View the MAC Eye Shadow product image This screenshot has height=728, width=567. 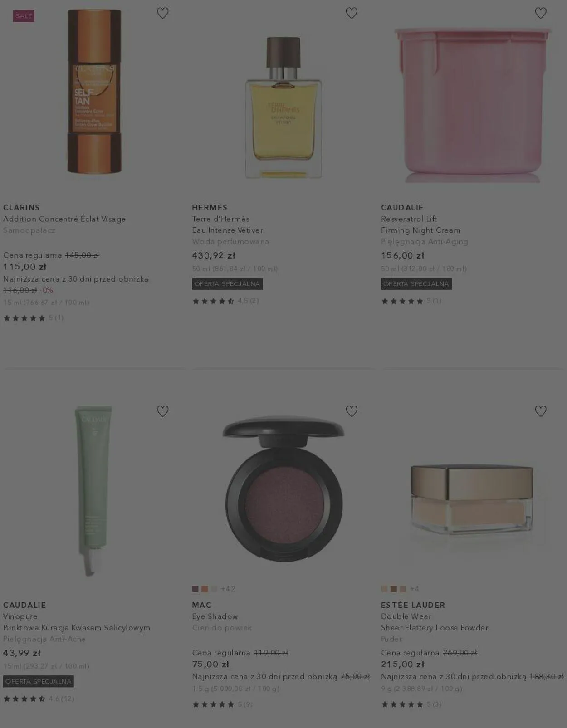coord(283,489)
